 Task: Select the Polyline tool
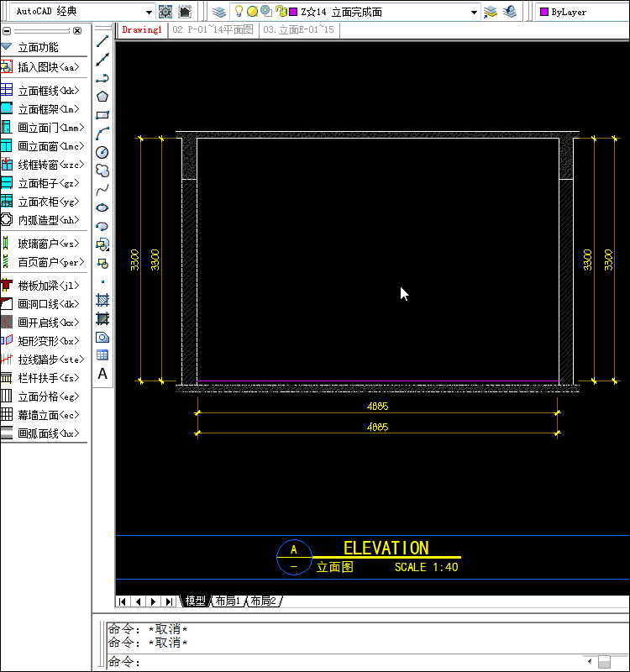point(102,78)
